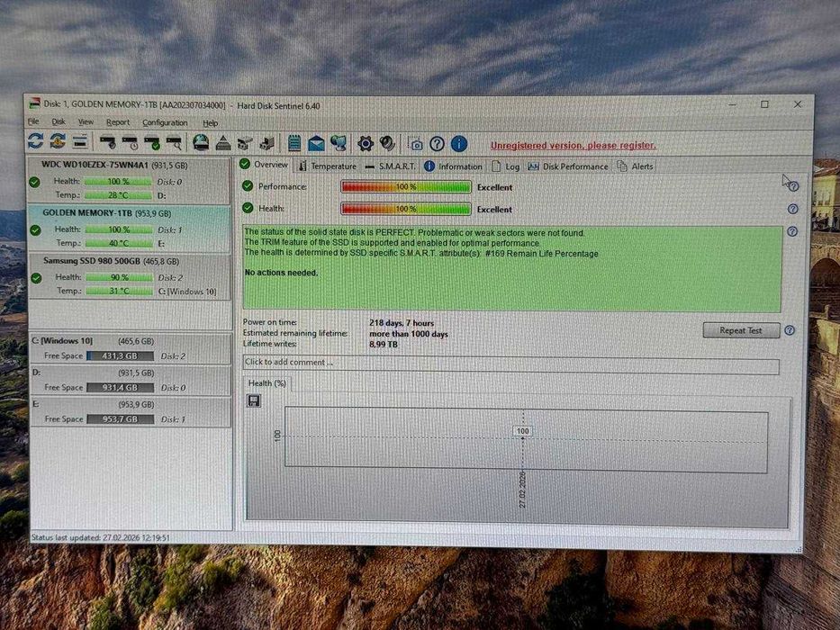Select the Health (%) graph tab
The width and height of the screenshot is (840, 630).
(266, 383)
